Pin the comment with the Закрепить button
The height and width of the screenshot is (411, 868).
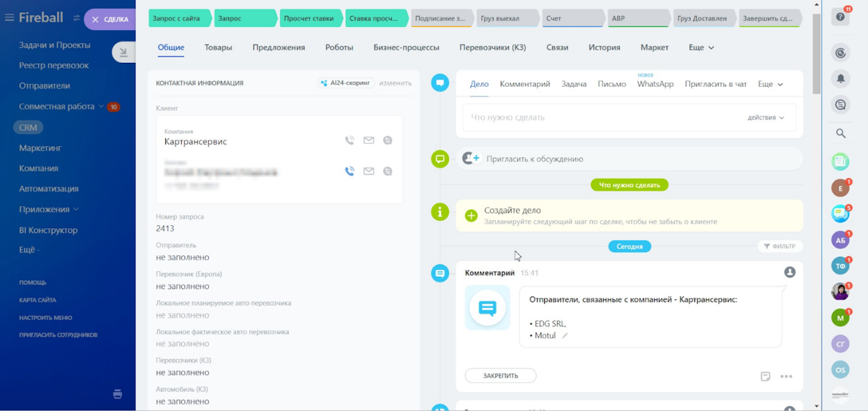(x=501, y=376)
